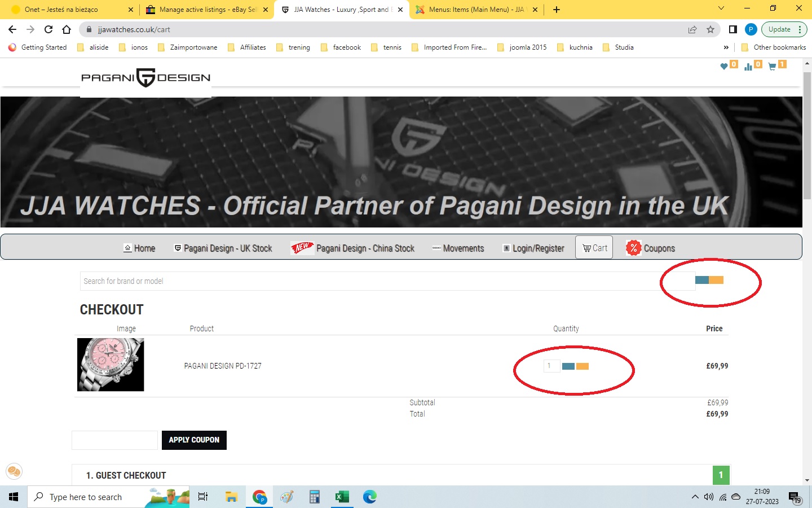The image size is (812, 508).
Task: View site information padlock icon
Action: click(89, 29)
